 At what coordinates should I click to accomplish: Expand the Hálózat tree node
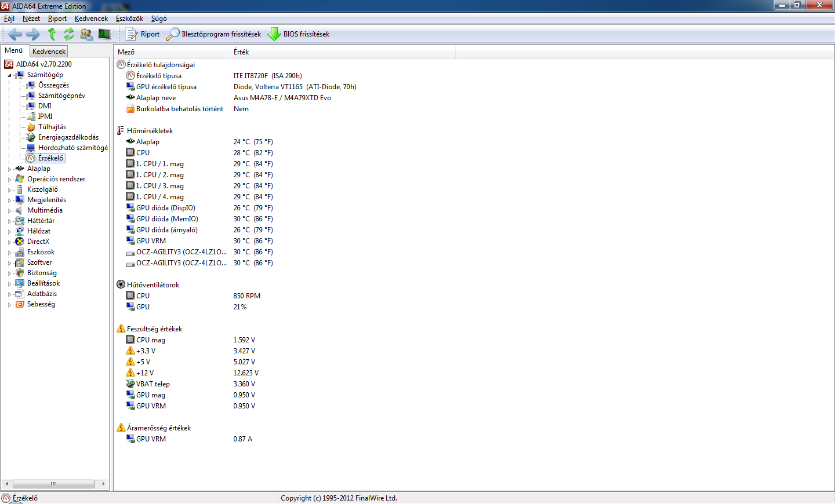(9, 232)
